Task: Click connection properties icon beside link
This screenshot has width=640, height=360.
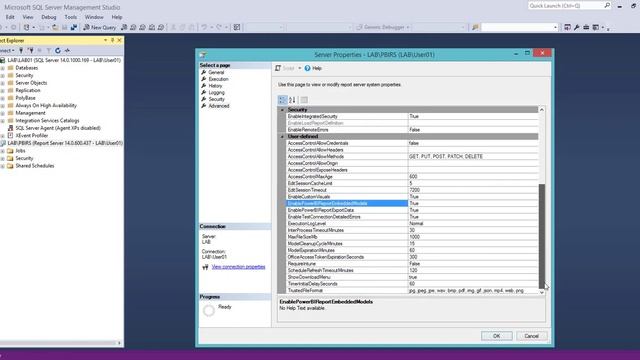Action: tap(205, 267)
